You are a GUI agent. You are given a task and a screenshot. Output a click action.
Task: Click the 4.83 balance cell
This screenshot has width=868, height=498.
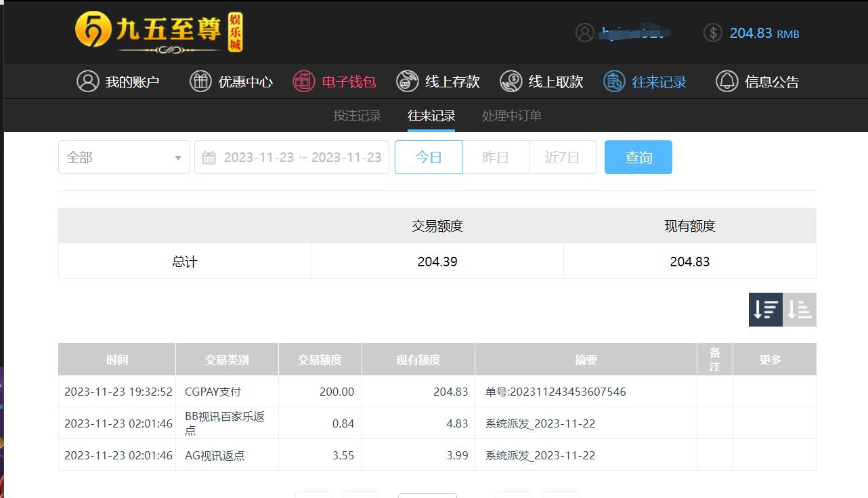(x=457, y=423)
